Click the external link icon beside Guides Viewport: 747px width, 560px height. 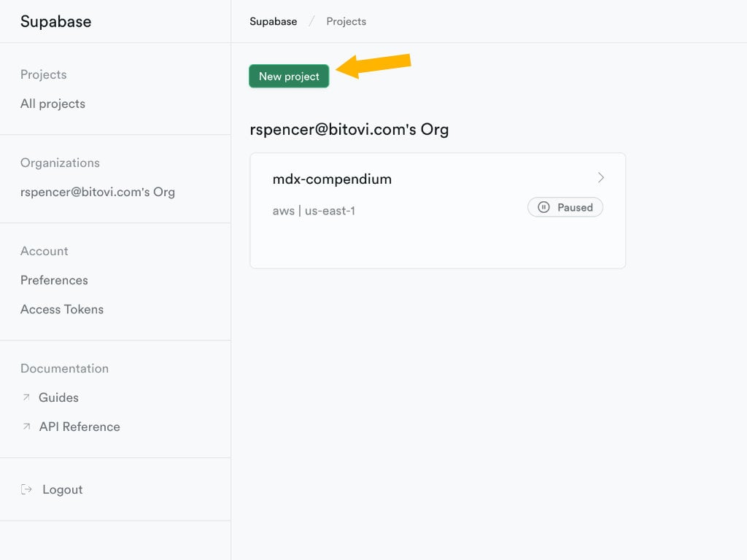tap(26, 397)
